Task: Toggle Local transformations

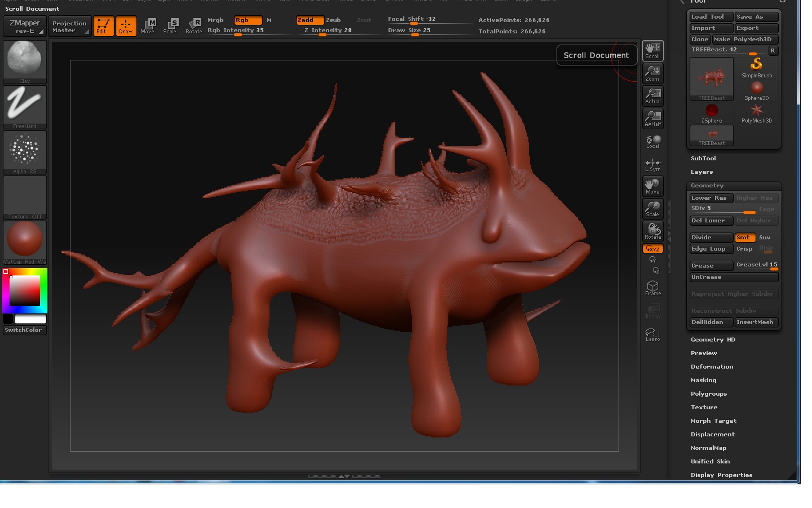Action: point(652,141)
